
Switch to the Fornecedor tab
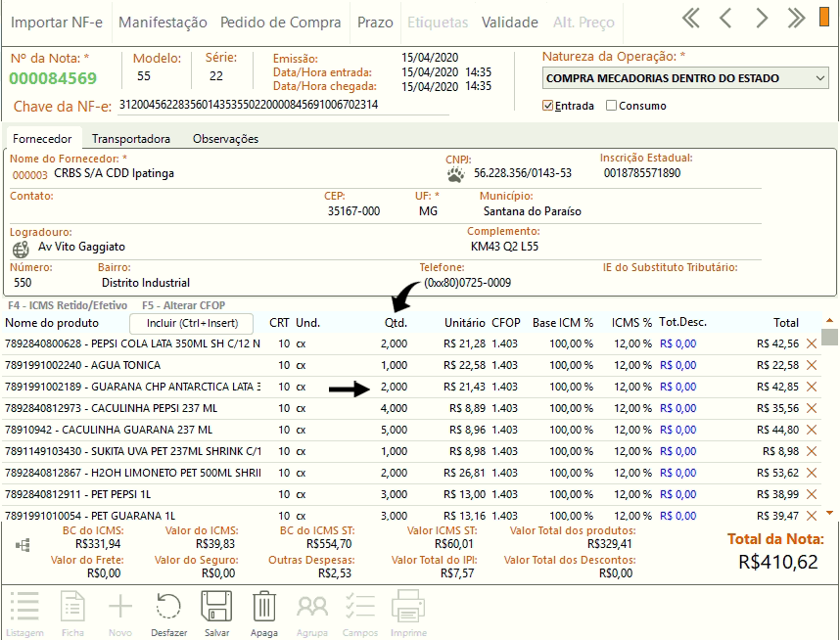point(42,139)
